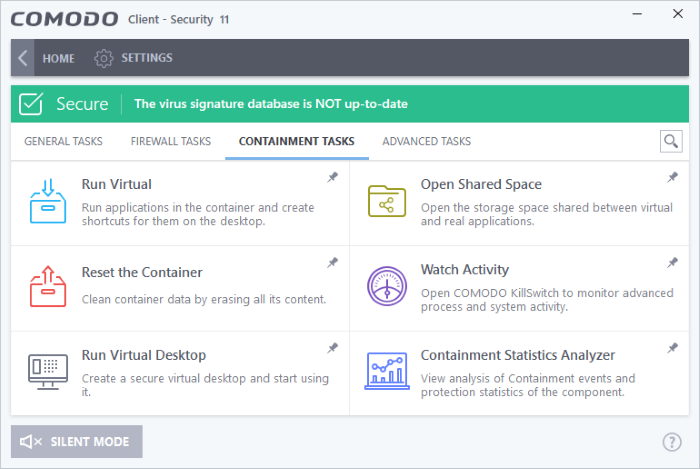Click 'Clean container data by erasing' description
Screen dimensions: 700x469
click(204, 299)
